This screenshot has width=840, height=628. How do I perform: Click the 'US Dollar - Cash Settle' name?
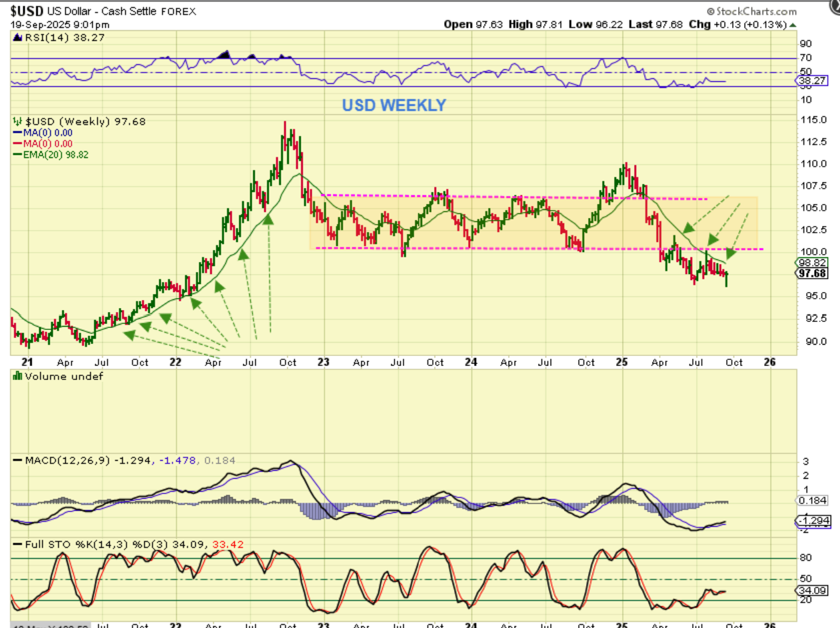pyautogui.click(x=101, y=12)
